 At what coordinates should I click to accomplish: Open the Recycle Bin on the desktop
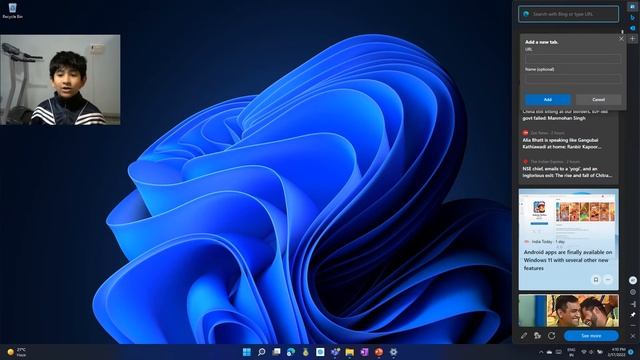click(12, 11)
